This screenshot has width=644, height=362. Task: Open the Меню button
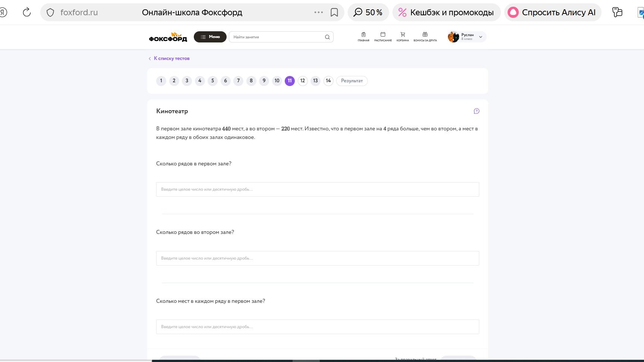point(210,37)
